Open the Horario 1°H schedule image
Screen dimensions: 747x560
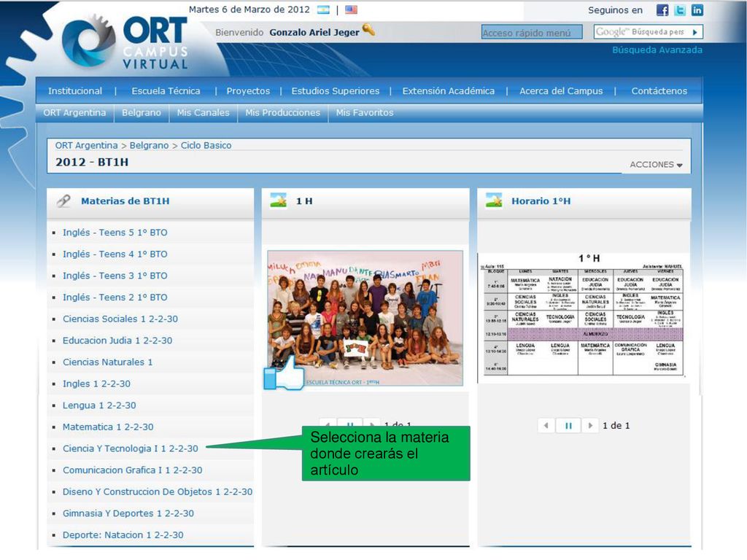point(582,318)
